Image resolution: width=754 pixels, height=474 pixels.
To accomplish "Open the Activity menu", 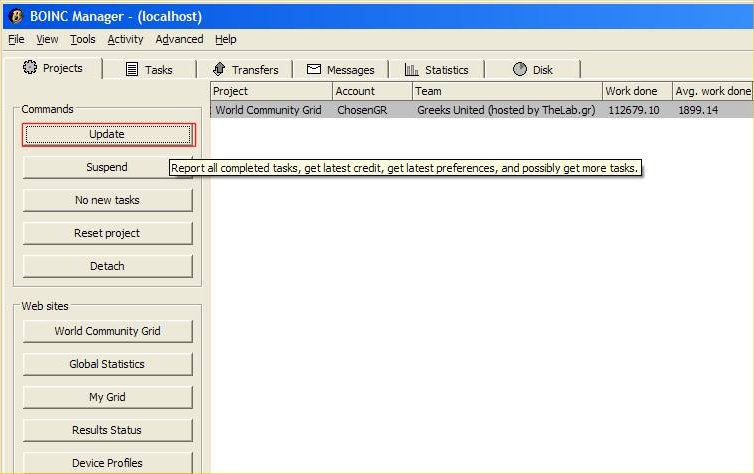I will click(125, 39).
